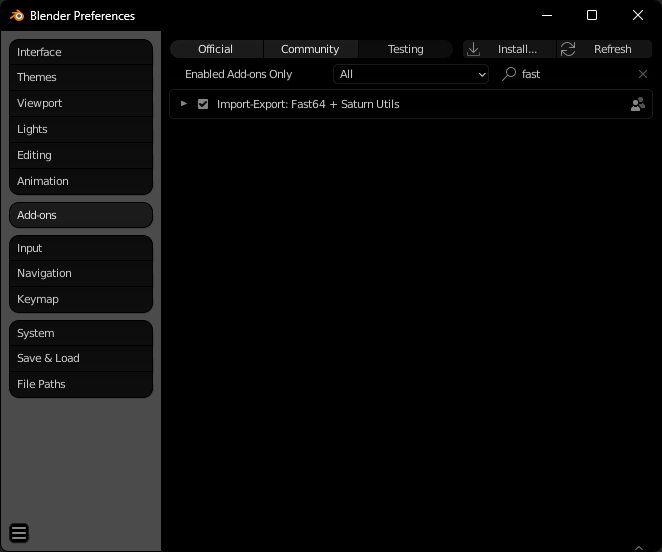Disable the Fast64 + Saturn Utils add-on checkbox

(203, 104)
